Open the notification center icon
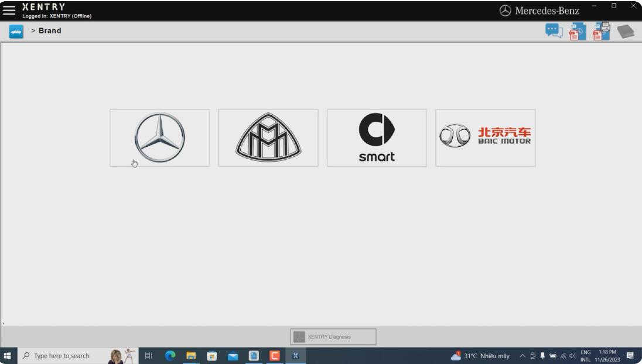 [630, 356]
